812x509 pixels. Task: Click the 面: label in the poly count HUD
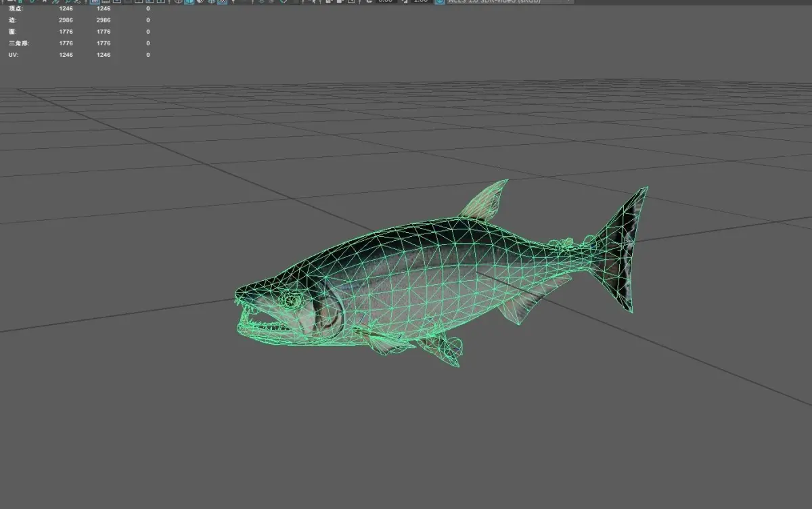(13, 31)
